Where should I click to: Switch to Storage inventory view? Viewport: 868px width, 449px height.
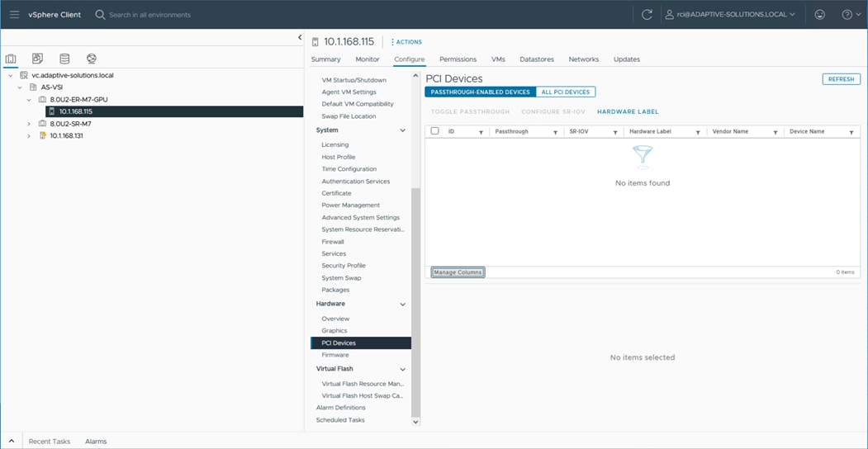click(64, 59)
